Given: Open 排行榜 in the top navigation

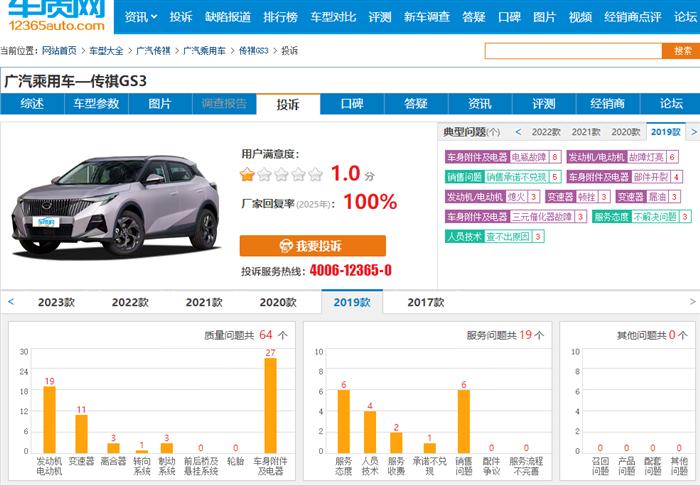Looking at the screenshot, I should pos(280,17).
